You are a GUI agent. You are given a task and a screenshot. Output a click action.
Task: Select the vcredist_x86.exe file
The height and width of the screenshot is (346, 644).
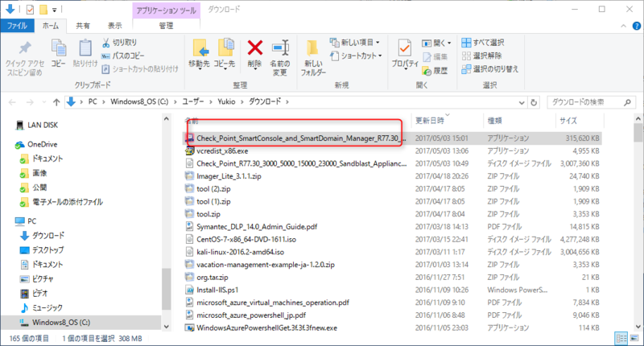tap(222, 151)
